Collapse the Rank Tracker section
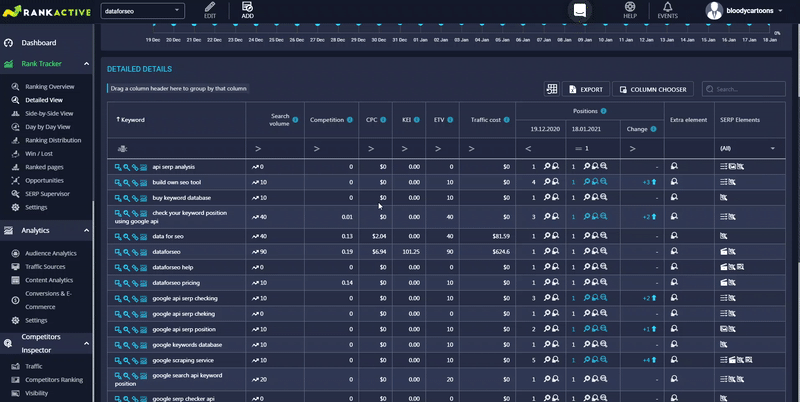This screenshot has height=402, width=800. tap(86, 64)
